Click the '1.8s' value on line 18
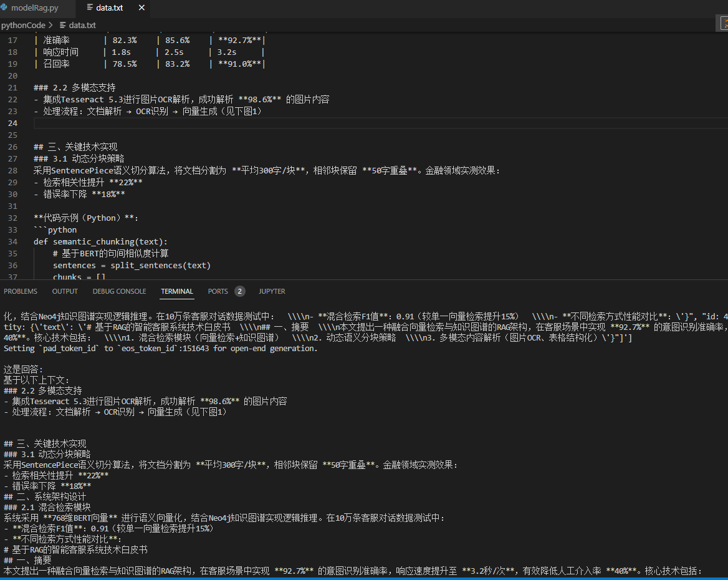The width and height of the screenshot is (728, 580). [121, 52]
